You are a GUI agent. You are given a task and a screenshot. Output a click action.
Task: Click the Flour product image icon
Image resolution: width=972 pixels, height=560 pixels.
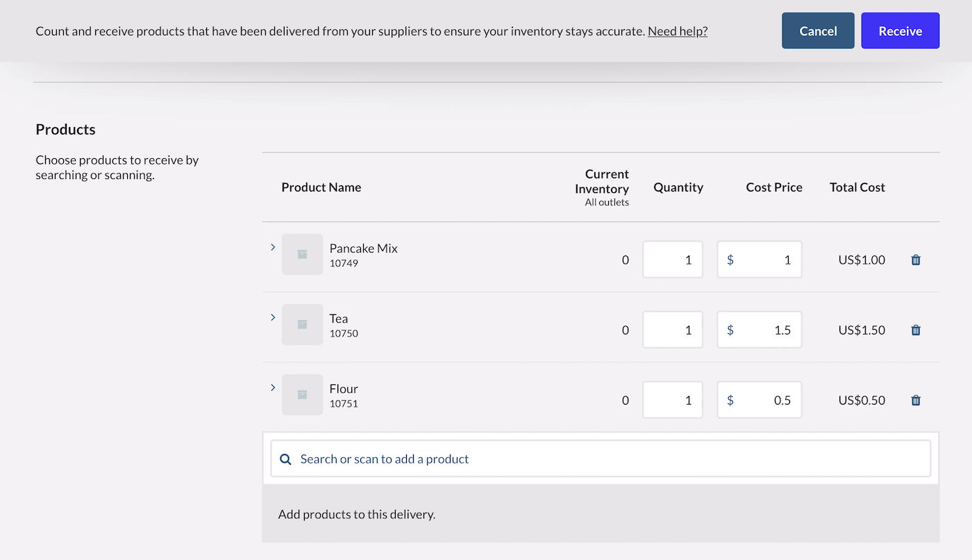(302, 394)
